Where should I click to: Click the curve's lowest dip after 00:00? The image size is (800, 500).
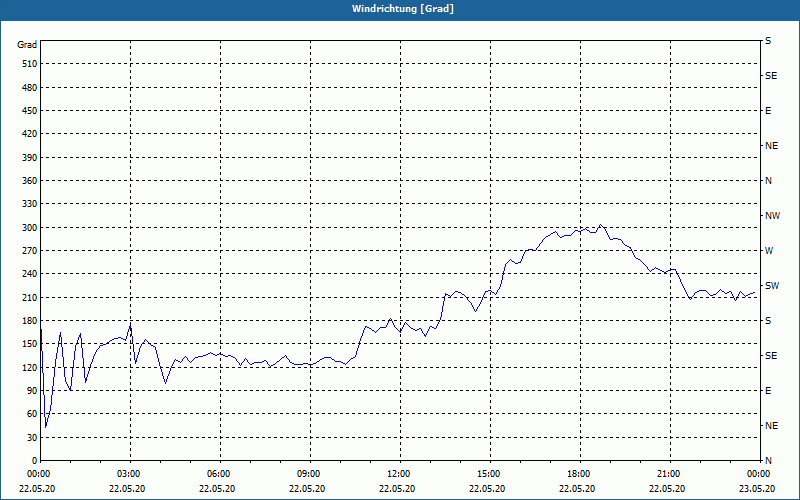point(45,427)
